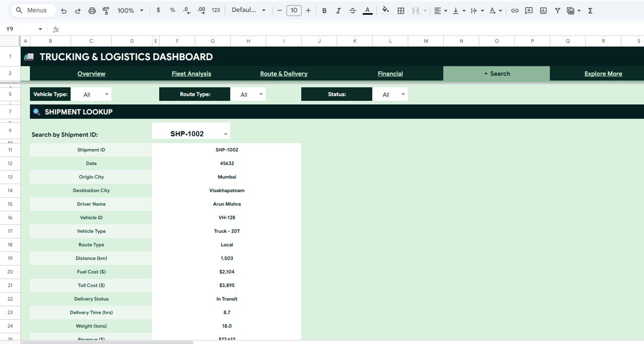Go to the Overview section
This screenshot has height=344, width=644.
click(x=91, y=73)
